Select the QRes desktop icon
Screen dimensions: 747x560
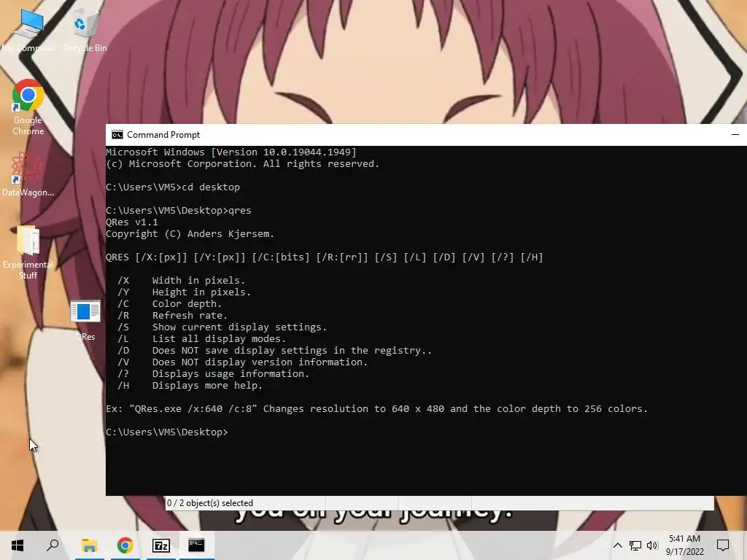(x=85, y=320)
